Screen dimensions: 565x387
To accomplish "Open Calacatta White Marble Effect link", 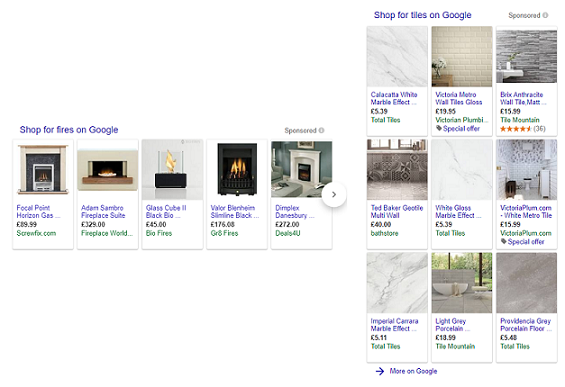I will (394, 98).
